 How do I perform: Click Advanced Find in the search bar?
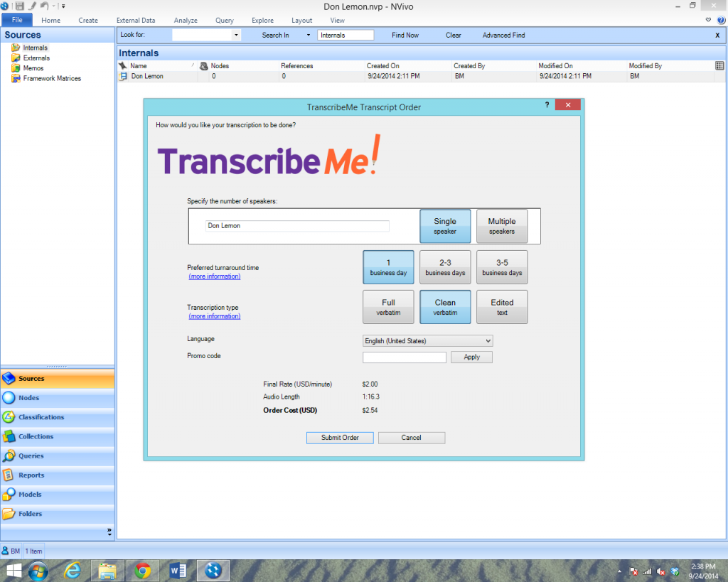504,36
